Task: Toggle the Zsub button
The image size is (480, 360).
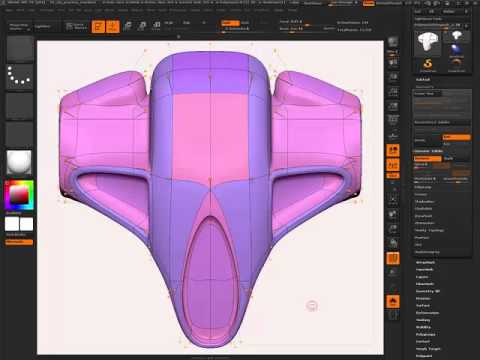Action: pos(245,23)
